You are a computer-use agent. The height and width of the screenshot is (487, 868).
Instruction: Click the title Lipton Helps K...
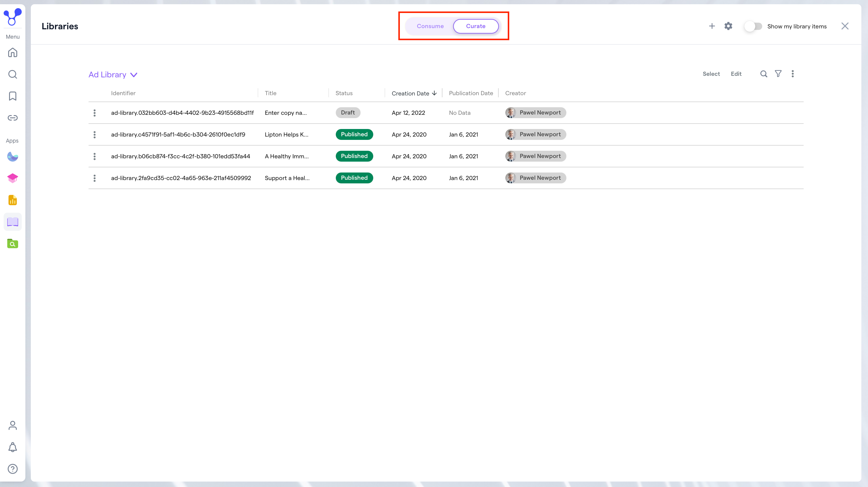287,135
